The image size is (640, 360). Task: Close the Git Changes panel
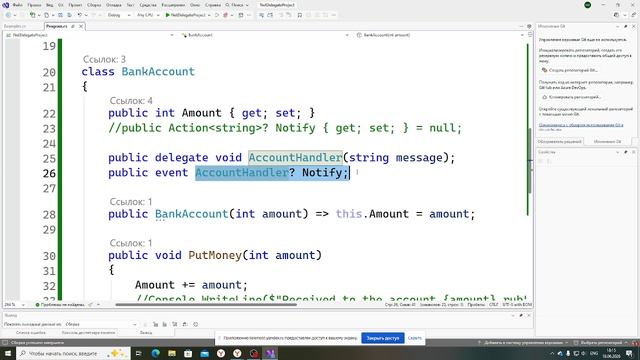(x=634, y=26)
